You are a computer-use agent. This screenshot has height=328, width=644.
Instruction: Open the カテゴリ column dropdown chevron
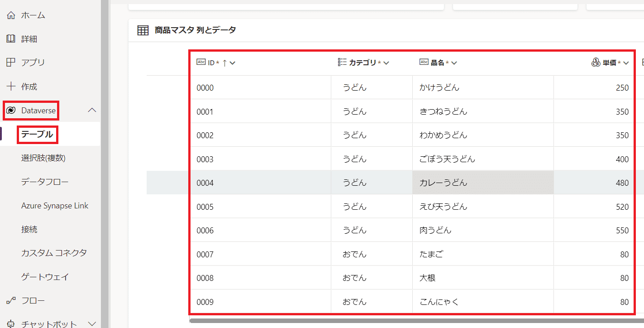click(x=386, y=63)
